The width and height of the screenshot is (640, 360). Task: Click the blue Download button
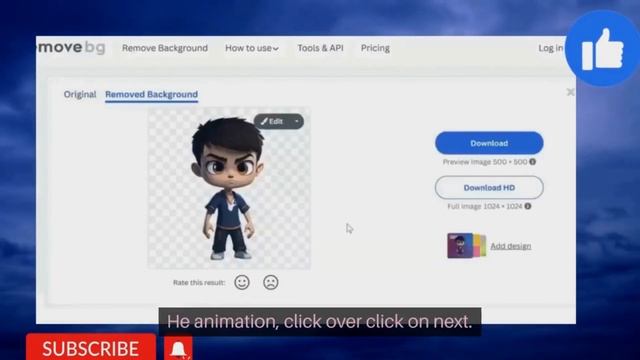pos(489,143)
